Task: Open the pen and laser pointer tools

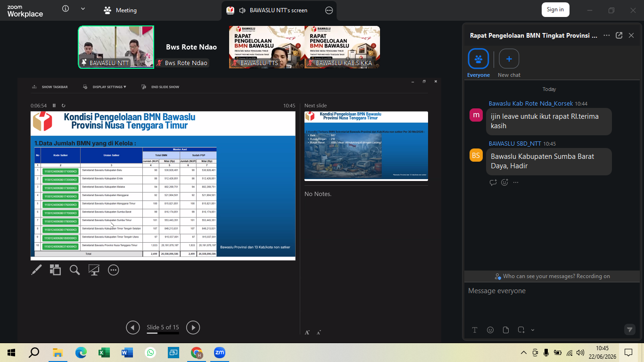Action: pyautogui.click(x=36, y=270)
